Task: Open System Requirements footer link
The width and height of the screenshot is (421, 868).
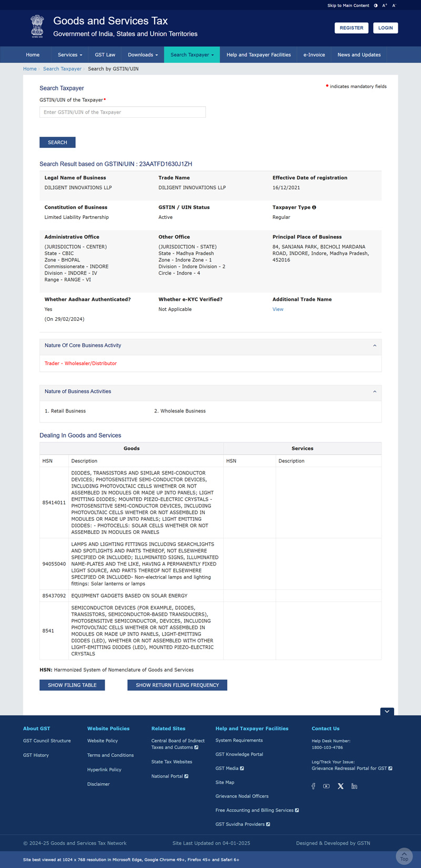Action: 239,740
